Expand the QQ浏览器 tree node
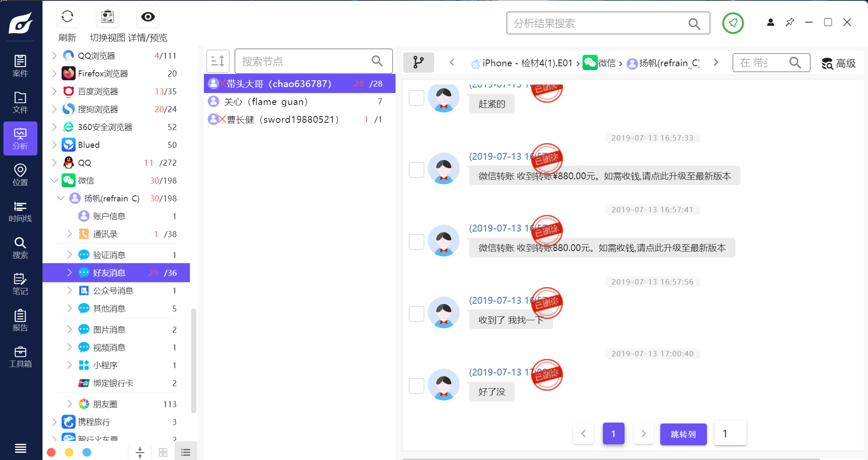This screenshot has height=460, width=868. click(x=54, y=56)
